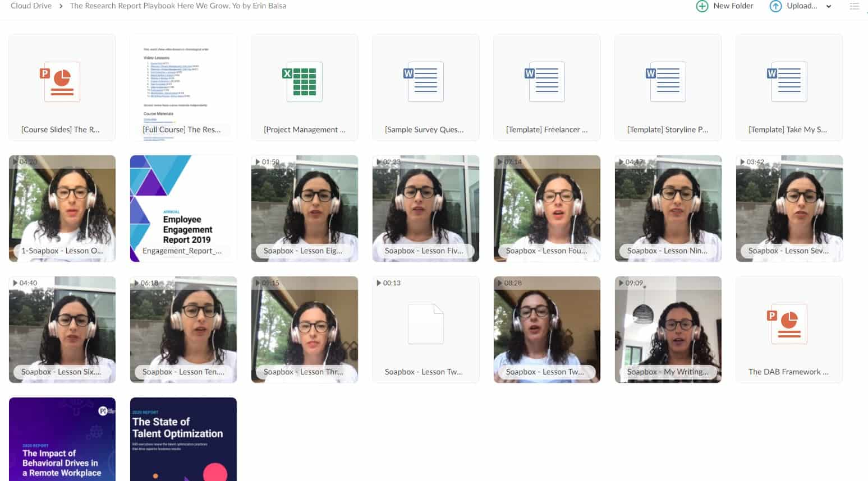Click the blue upload arrow icon
The height and width of the screenshot is (481, 868).
(x=776, y=6)
